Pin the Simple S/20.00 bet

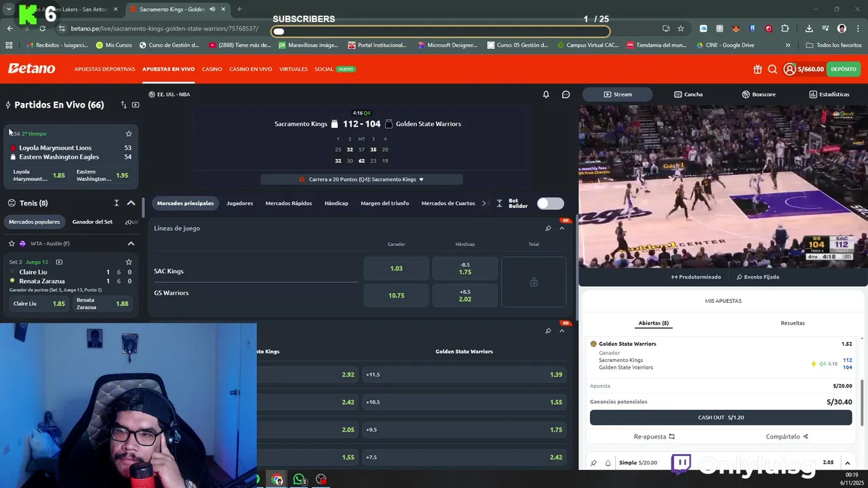pos(593,463)
